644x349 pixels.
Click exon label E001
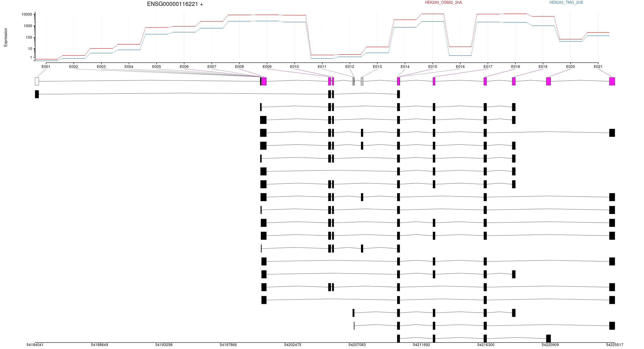[46, 67]
